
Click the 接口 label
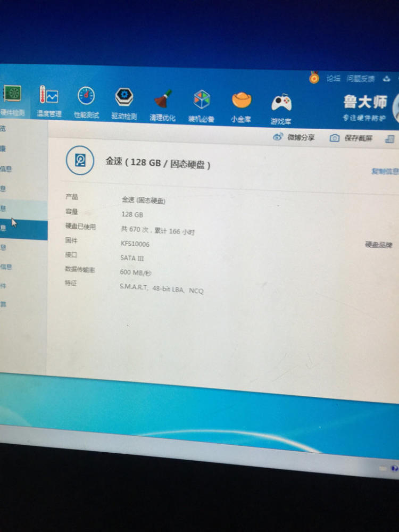(71, 255)
